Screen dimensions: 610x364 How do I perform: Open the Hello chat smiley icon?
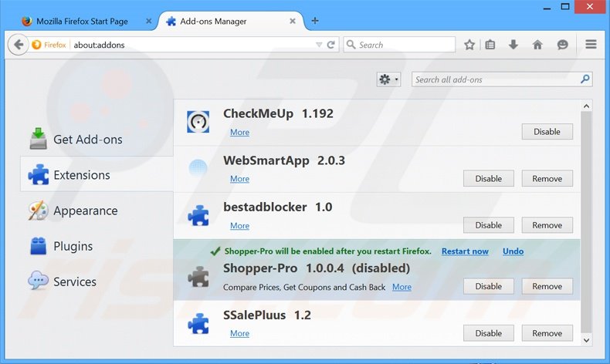click(563, 45)
